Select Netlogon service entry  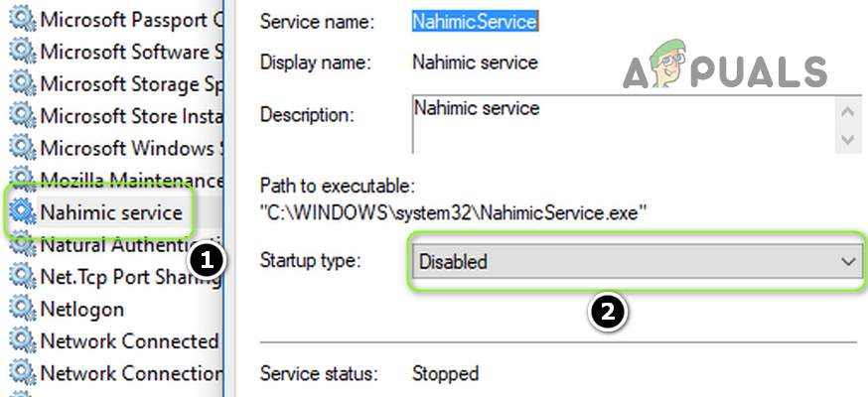(81, 309)
